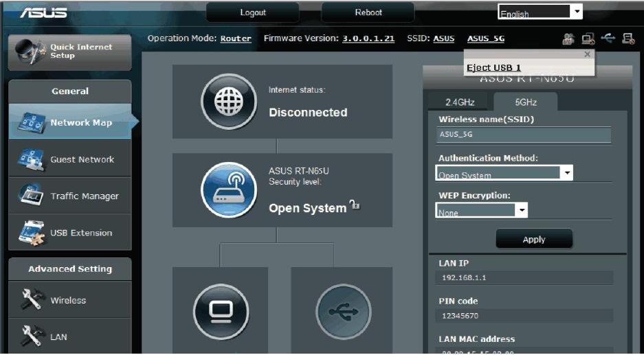The height and width of the screenshot is (355, 644).
Task: Switch to the 2.4GHz tab
Action: pyautogui.click(x=460, y=102)
